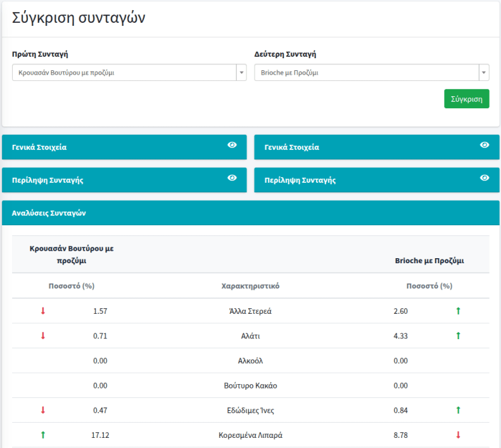
Task: Select the Αλάτι characteristic cell
Action: pos(251,336)
